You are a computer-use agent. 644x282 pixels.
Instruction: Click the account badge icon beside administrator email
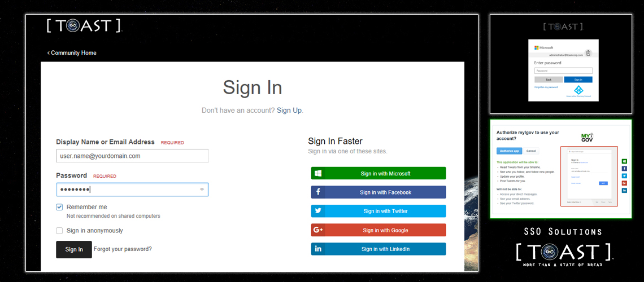(588, 53)
